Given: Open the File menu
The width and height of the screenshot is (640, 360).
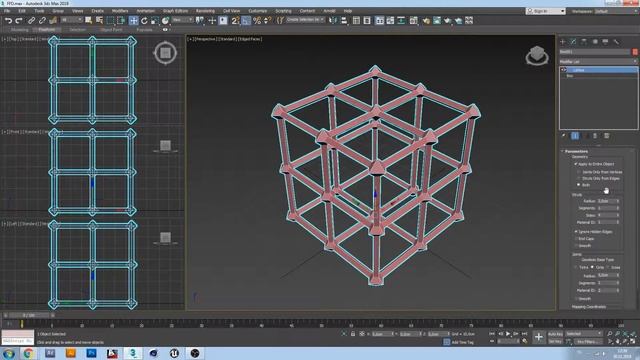Looking at the screenshot, I should (7, 11).
